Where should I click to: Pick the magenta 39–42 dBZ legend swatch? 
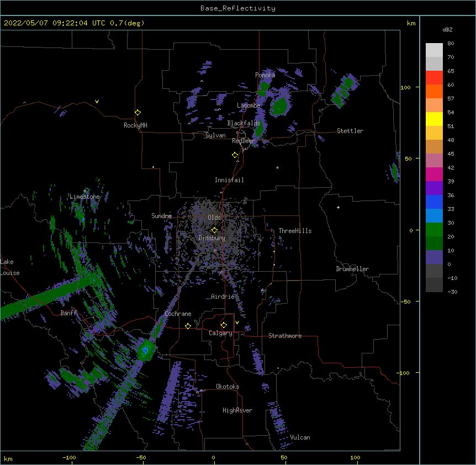point(434,174)
